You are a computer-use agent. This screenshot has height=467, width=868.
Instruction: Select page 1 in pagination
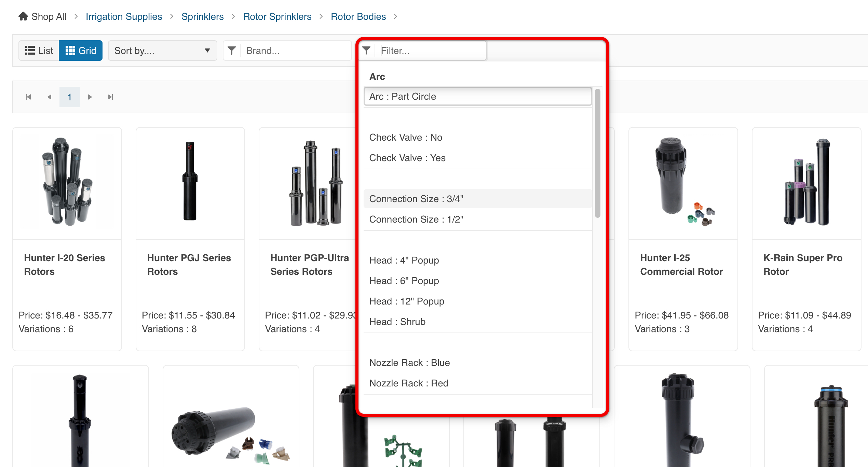(x=69, y=97)
